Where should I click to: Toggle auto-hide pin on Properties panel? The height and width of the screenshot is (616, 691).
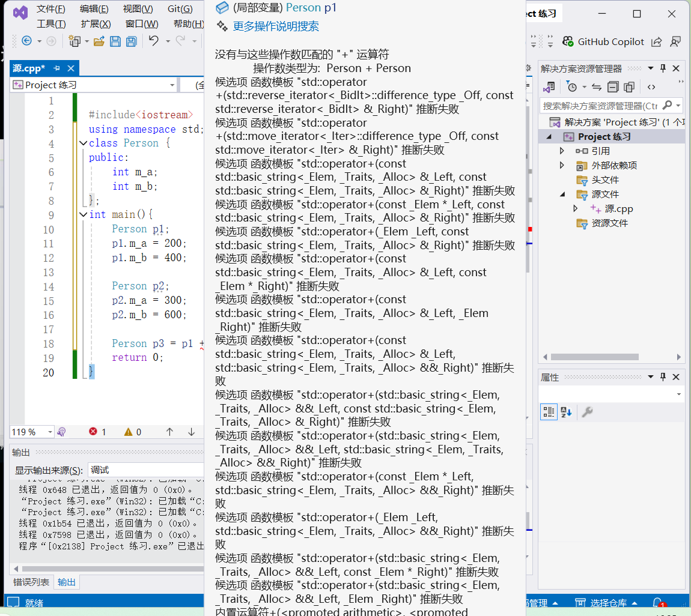[663, 377]
